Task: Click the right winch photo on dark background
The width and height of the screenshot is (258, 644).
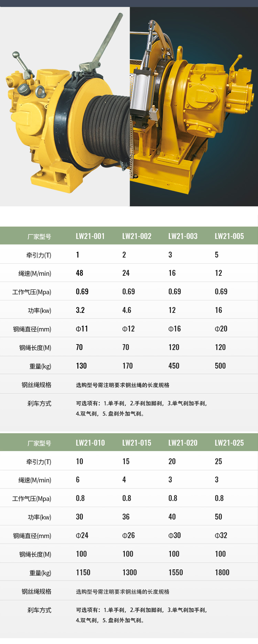Action: 194,107
